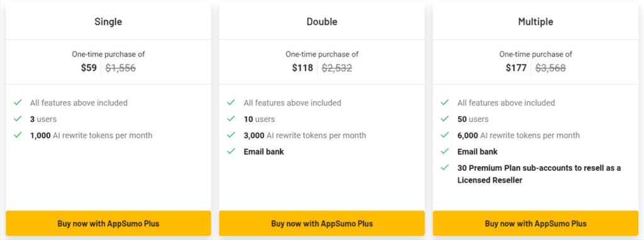644x240 pixels.
Task: Click Single plan's All features above included
Action: click(x=79, y=102)
